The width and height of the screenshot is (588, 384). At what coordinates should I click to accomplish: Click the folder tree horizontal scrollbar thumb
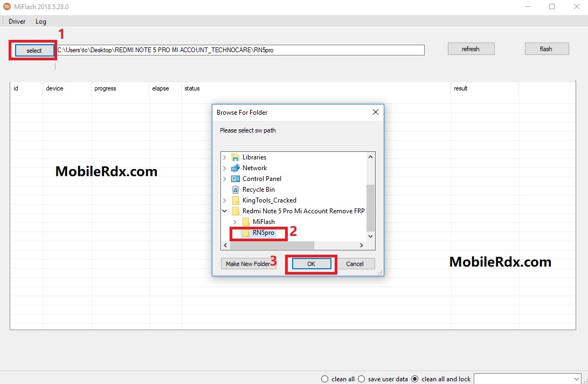click(272, 246)
